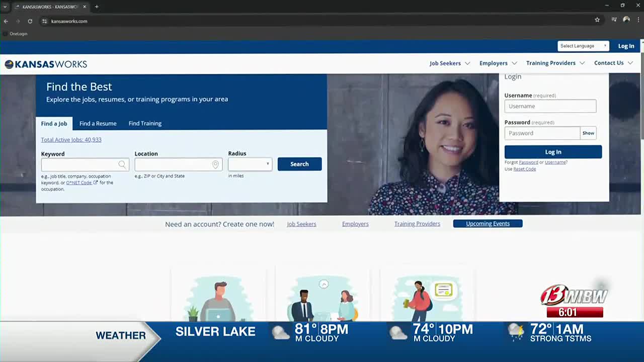Focus the Keyword input field
Viewport: 644px width, 362px height.
tap(85, 164)
